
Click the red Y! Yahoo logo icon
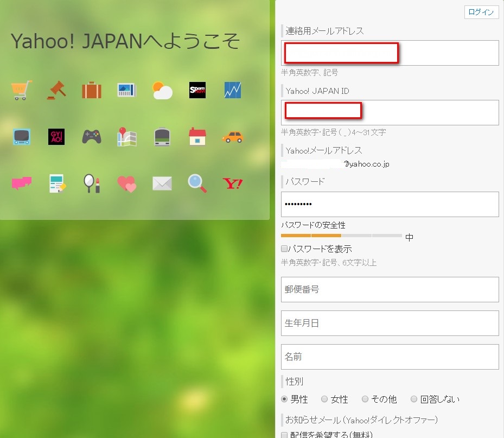[x=233, y=183]
